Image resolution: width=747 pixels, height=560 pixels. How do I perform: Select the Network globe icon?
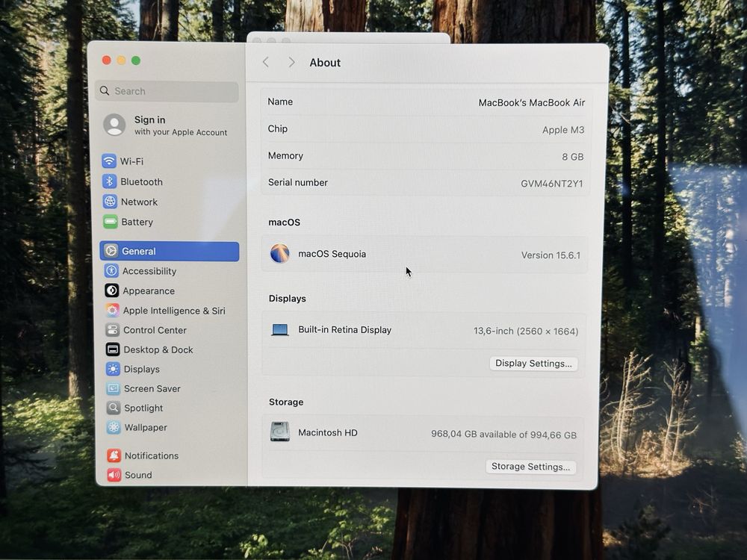pyautogui.click(x=110, y=202)
